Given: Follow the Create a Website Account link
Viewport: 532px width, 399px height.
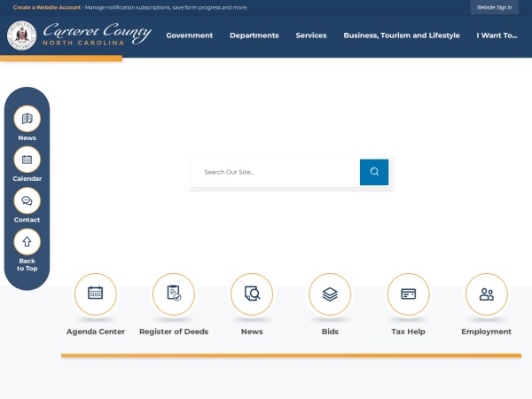Looking at the screenshot, I should [47, 7].
